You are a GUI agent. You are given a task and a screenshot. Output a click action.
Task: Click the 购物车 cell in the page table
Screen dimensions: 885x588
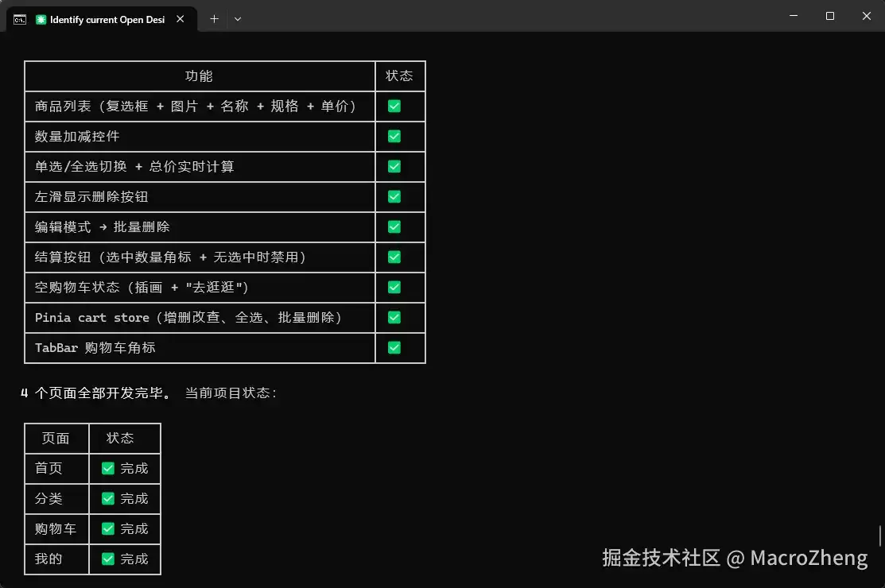click(x=56, y=529)
